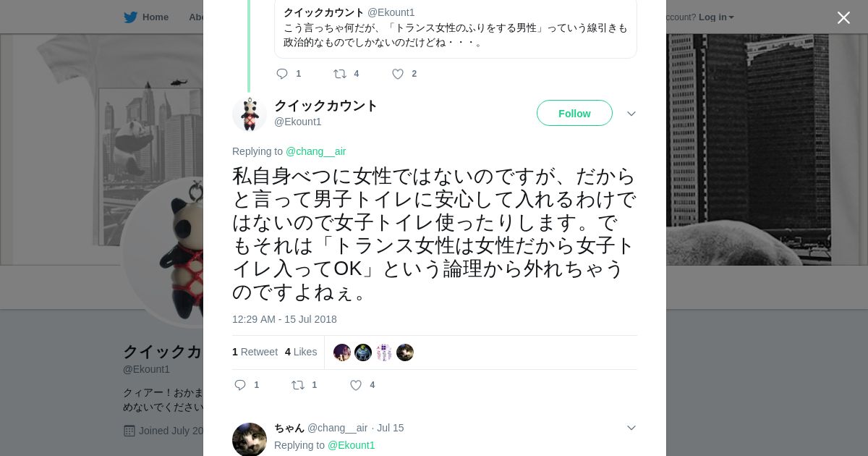Viewport: 868px width, 456px height.
Task: Go to Home in the navigation bar
Action: pyautogui.click(x=155, y=17)
